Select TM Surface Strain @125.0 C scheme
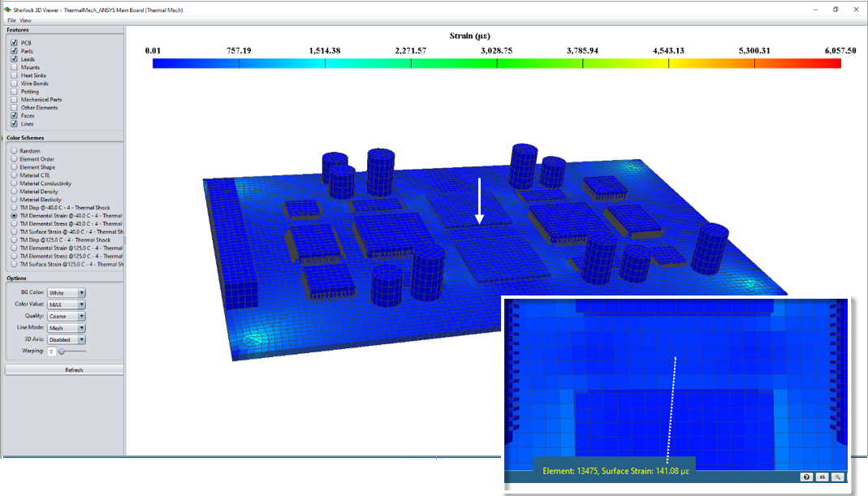The width and height of the screenshot is (868, 496). point(14,264)
